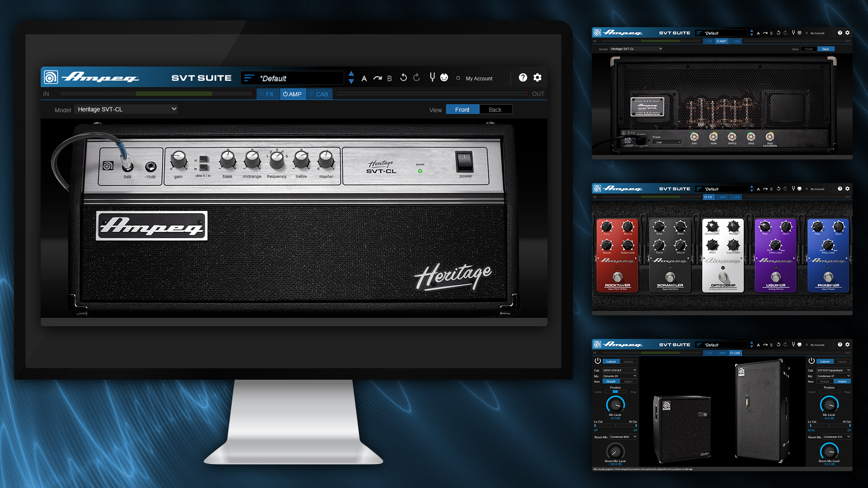Open Preset User dropdown on amp back panel
The width and height of the screenshot is (868, 488).
(667, 142)
